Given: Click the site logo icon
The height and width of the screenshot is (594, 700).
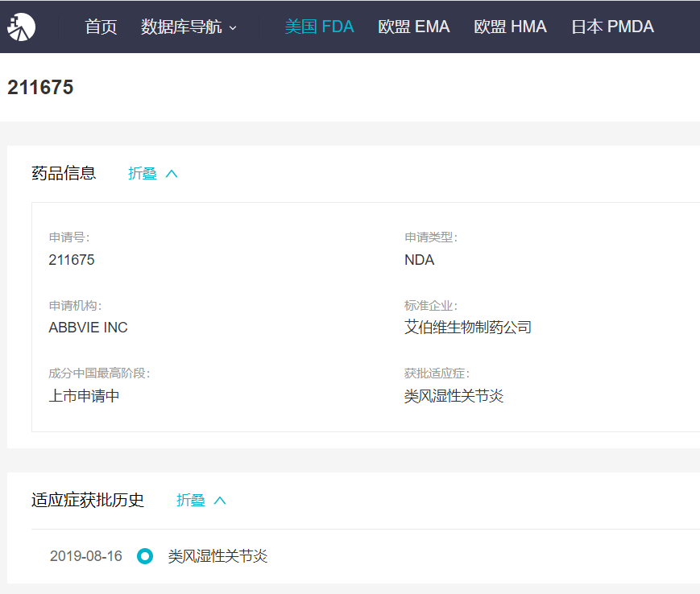Looking at the screenshot, I should (x=21, y=27).
